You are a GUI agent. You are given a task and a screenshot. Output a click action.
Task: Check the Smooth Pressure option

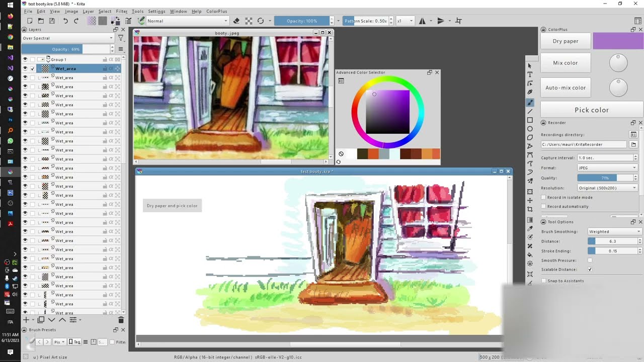pos(590,260)
